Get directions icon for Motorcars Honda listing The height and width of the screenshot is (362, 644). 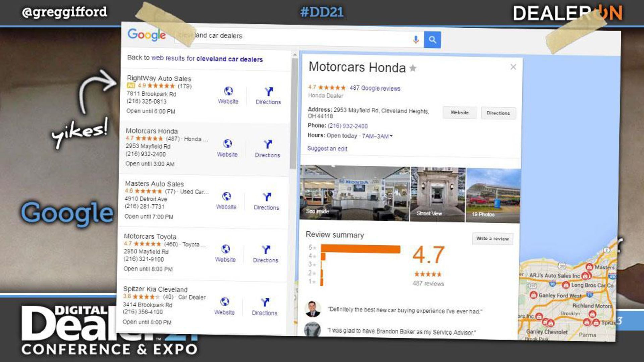click(x=268, y=144)
